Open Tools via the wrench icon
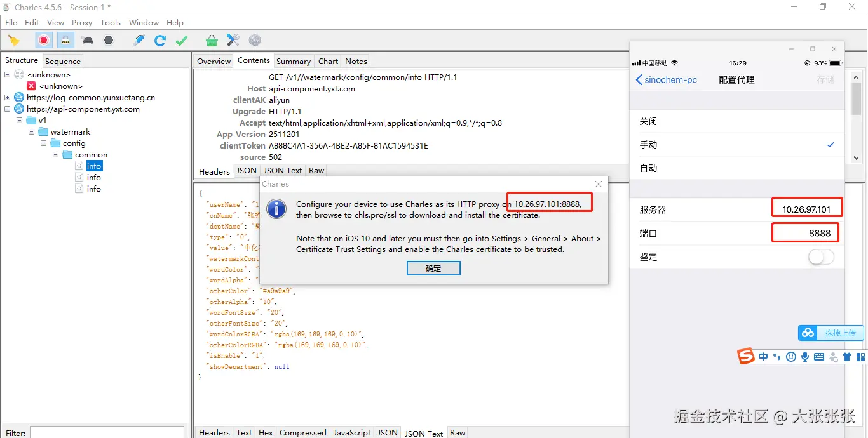This screenshot has width=868, height=438. (x=233, y=40)
